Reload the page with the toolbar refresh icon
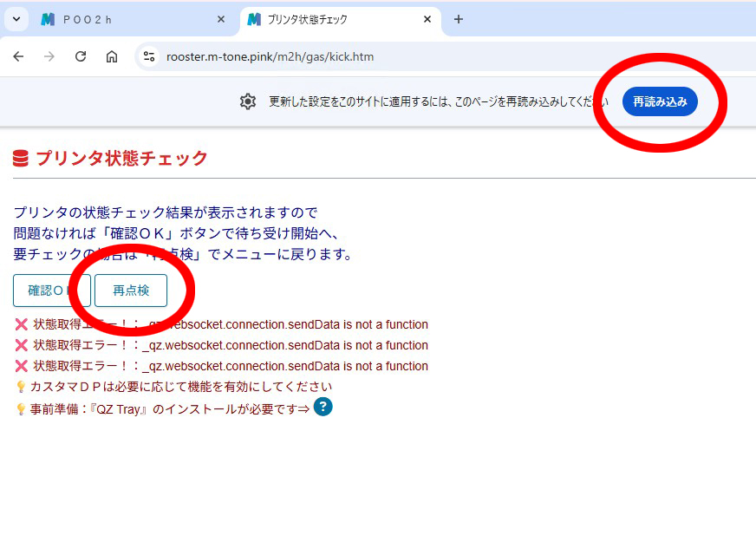 point(81,56)
